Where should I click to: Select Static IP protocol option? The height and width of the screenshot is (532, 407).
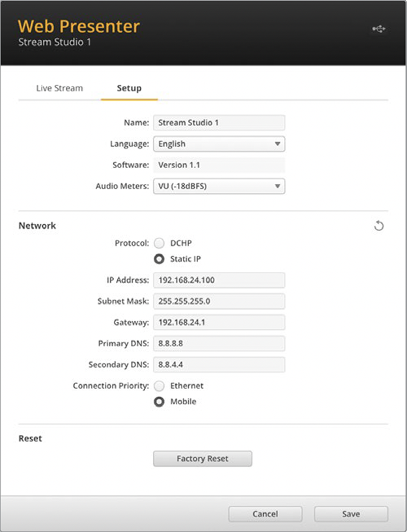point(159,259)
